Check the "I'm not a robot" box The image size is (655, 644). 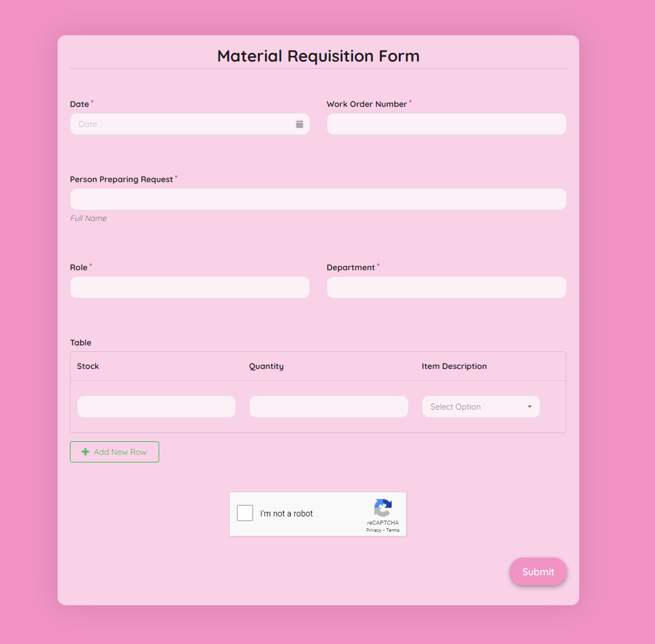click(245, 513)
